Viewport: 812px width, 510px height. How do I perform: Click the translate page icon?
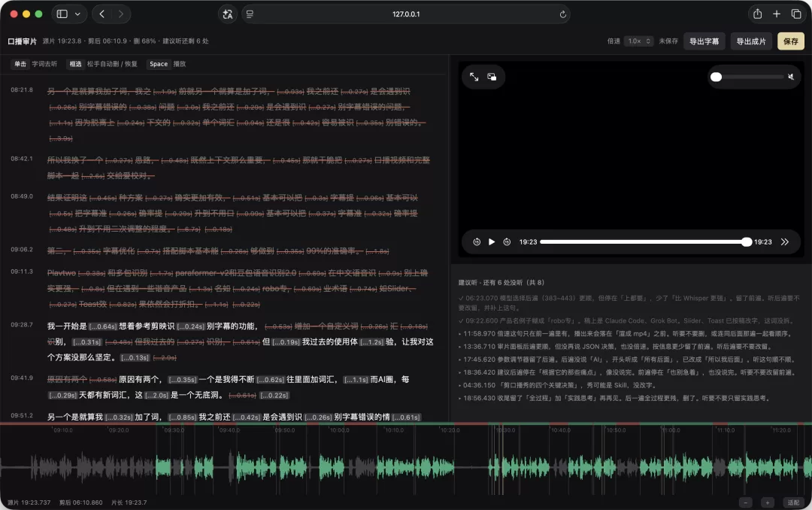pos(227,14)
